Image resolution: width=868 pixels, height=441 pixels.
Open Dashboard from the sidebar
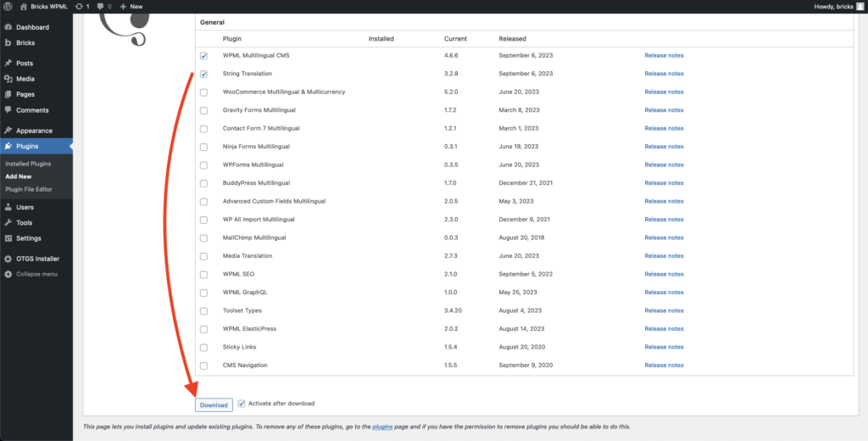[x=32, y=27]
